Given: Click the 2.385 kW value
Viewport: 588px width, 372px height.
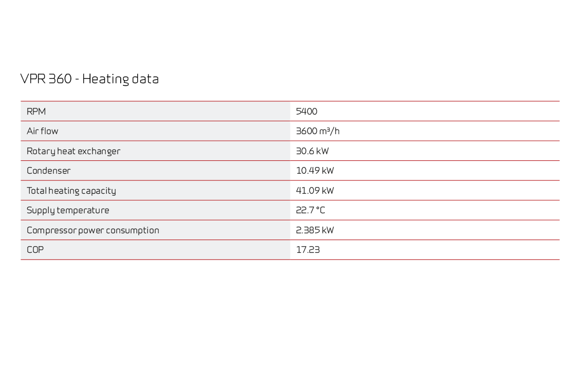Looking at the screenshot, I should coord(315,230).
